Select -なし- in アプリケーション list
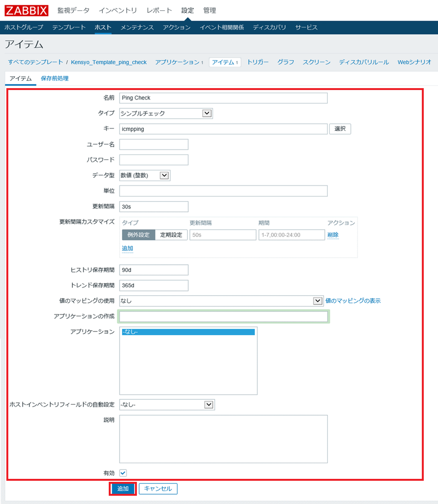The image size is (438, 504). tap(188, 332)
